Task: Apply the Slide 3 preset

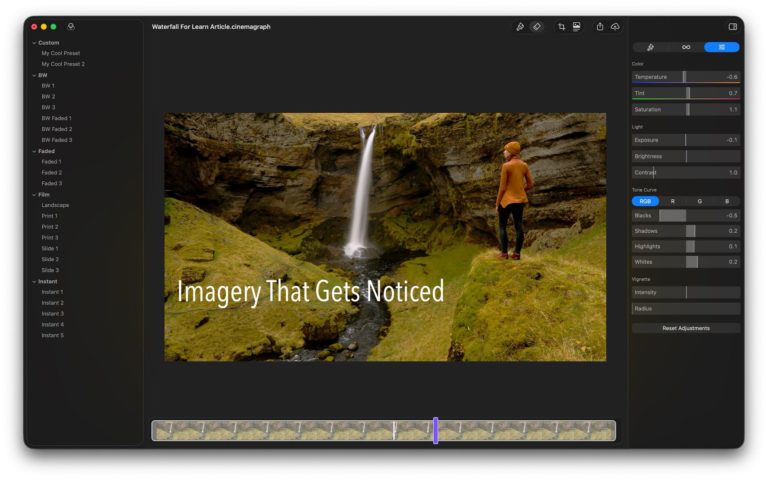Action: coord(50,270)
